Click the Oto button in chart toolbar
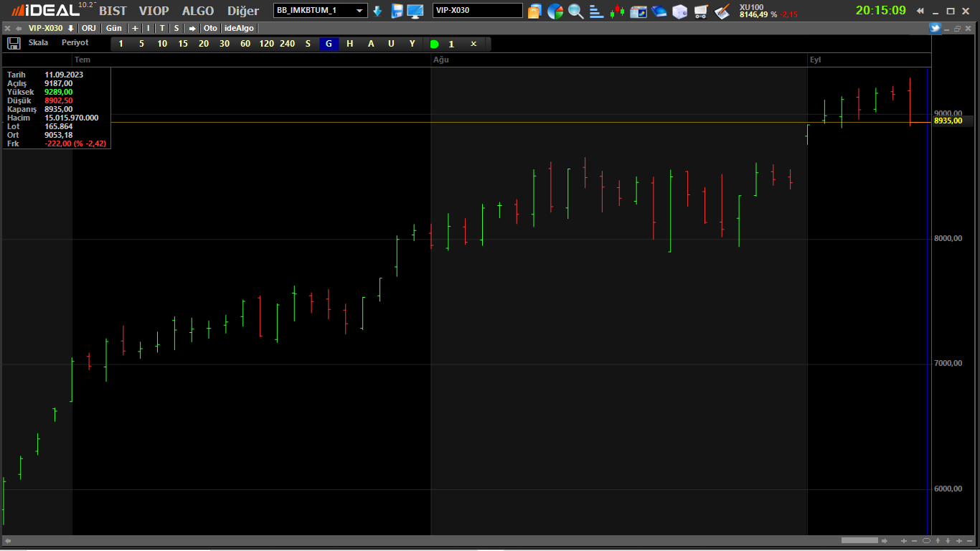Screen dimensions: 980x551 pos(210,28)
